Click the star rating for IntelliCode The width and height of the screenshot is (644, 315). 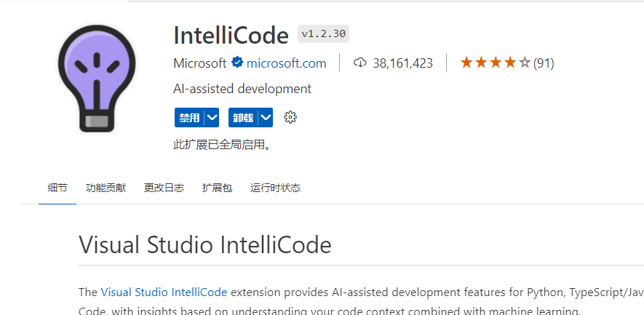click(495, 63)
